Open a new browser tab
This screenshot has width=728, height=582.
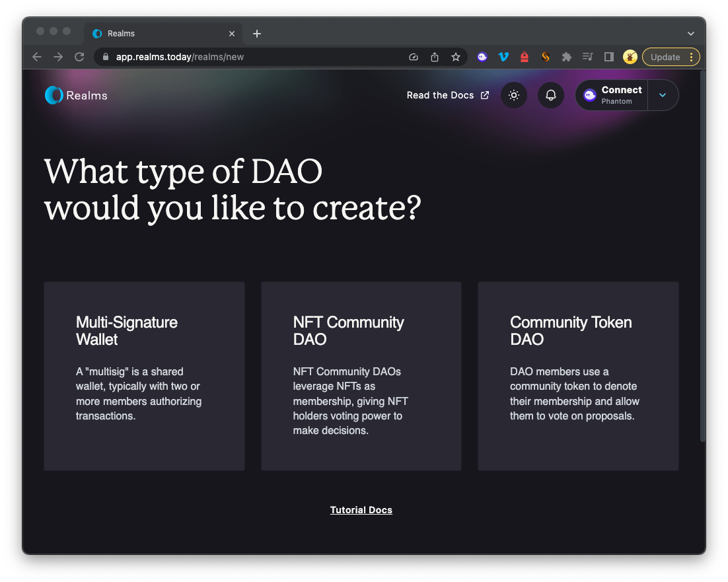pyautogui.click(x=257, y=34)
